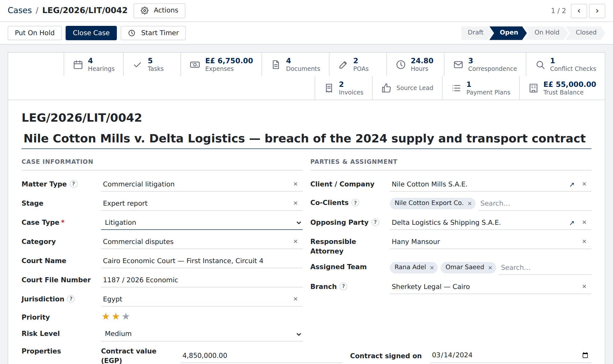
Task: Click the Source Lead thumbs-up icon
Action: click(x=407, y=88)
